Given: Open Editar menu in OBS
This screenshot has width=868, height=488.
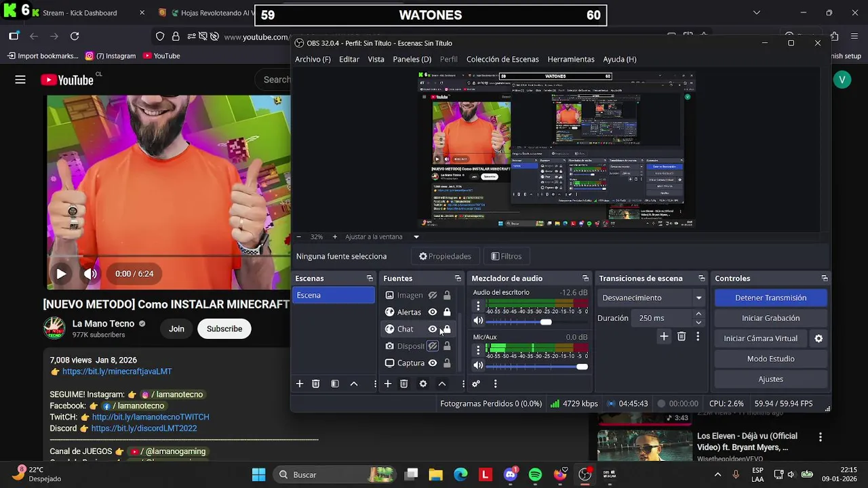Looking at the screenshot, I should point(349,59).
